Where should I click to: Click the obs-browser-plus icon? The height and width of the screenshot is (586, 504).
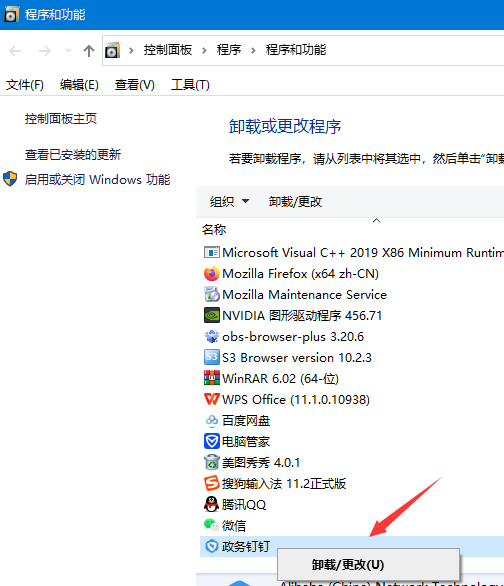click(x=211, y=336)
